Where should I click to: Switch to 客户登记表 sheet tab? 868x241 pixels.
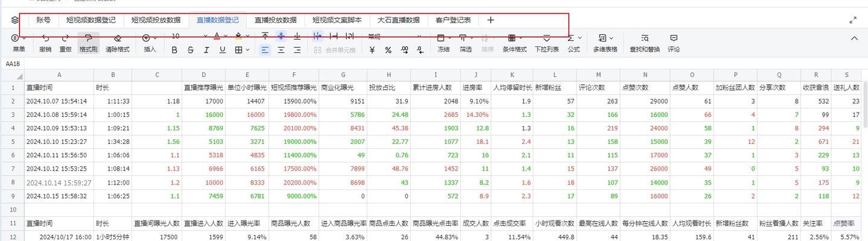tap(454, 20)
